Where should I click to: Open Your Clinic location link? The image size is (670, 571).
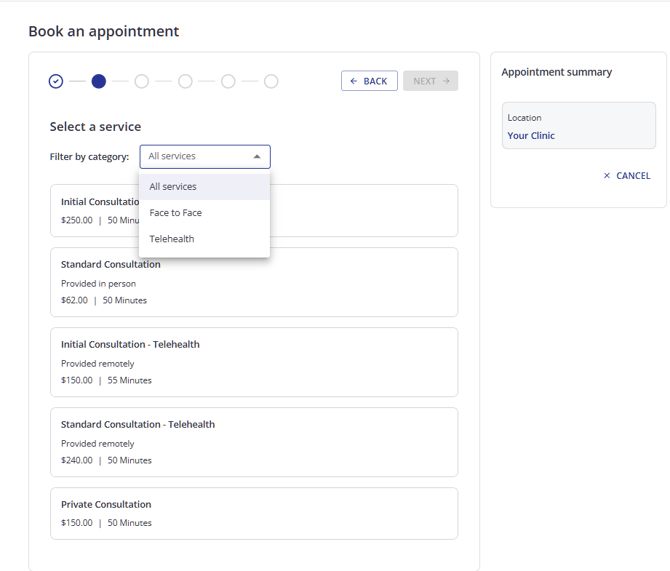[531, 135]
